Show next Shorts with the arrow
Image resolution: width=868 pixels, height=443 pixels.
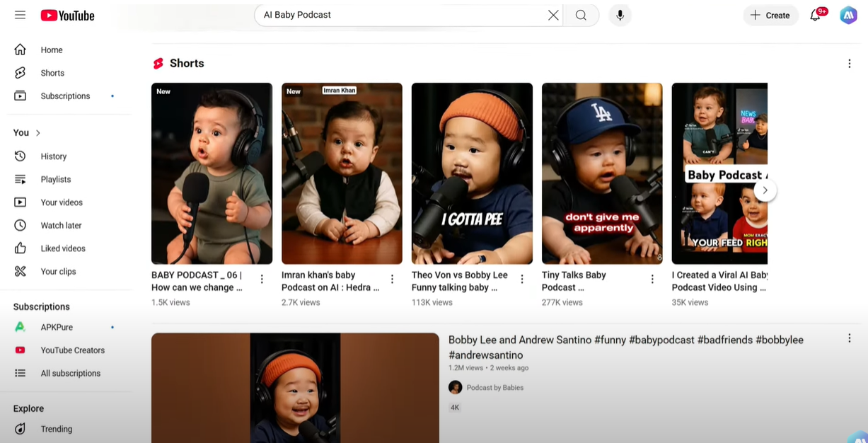[765, 190]
